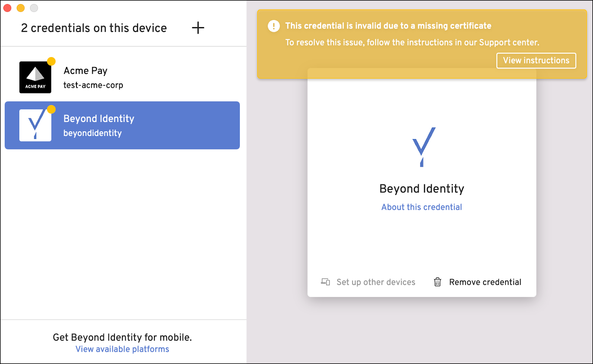Click the Acme Pay app icon
Image resolution: width=593 pixels, height=364 pixels.
(35, 77)
